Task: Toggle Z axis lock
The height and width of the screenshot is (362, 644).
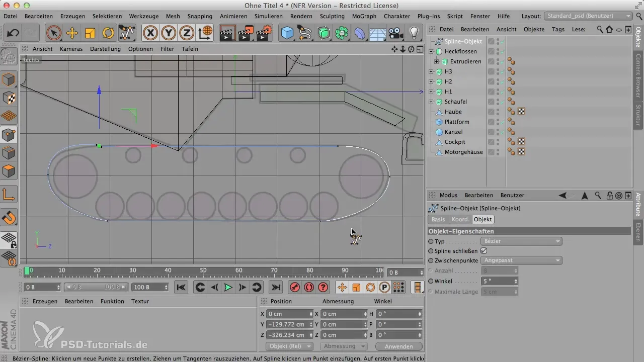Action: coord(187,34)
